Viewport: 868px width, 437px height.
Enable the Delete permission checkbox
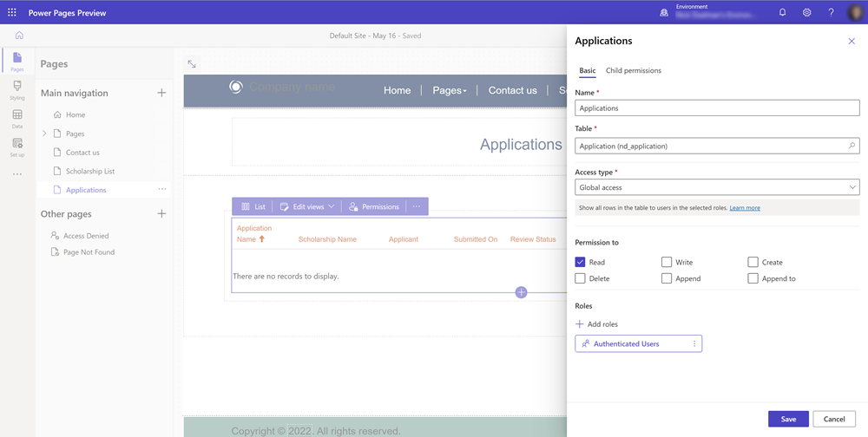pos(581,278)
